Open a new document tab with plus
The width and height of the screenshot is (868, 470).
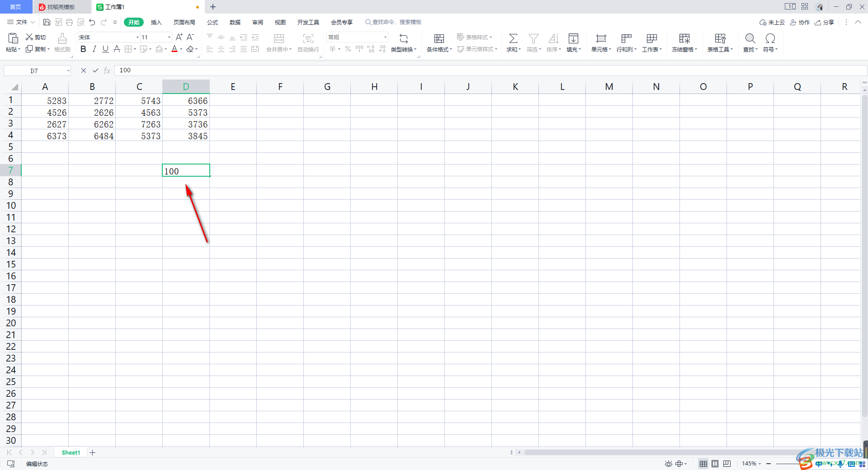click(x=213, y=7)
